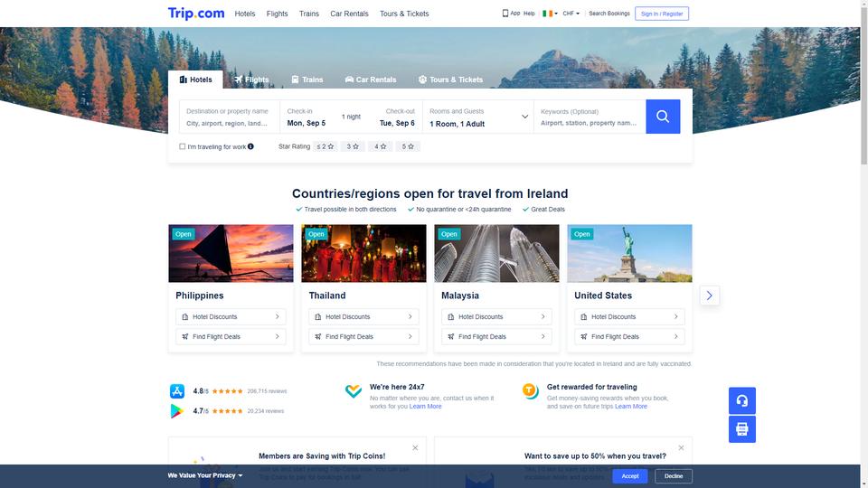The image size is (868, 488).
Task: Open Malaysia Hotel Discounts
Action: click(x=496, y=316)
